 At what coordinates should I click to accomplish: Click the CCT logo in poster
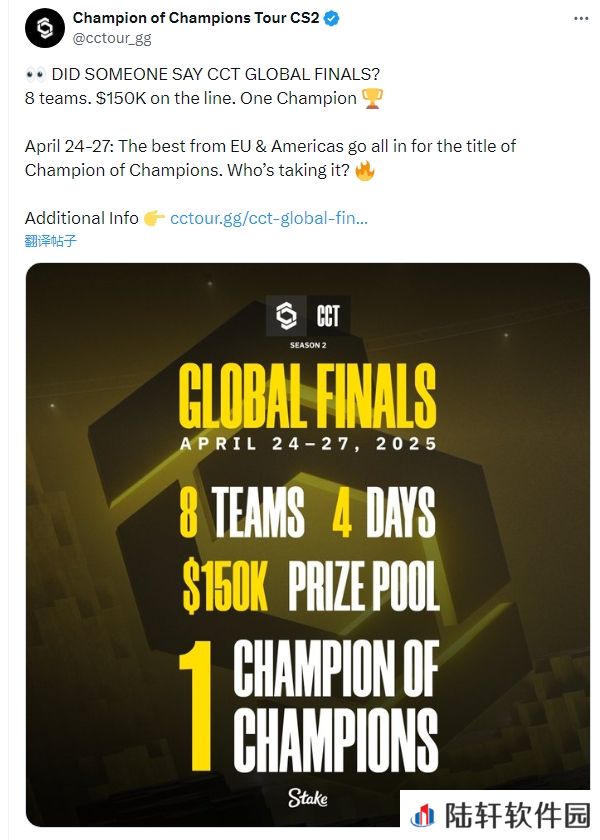[x=308, y=315]
